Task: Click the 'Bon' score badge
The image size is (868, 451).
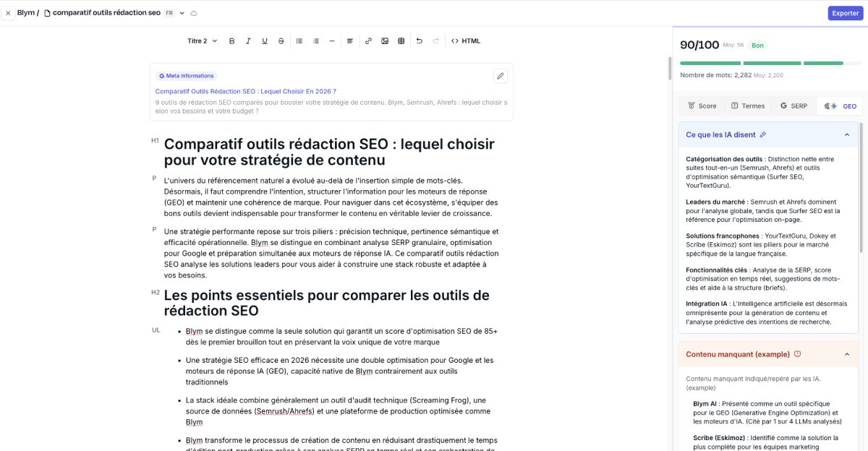Action: [757, 45]
